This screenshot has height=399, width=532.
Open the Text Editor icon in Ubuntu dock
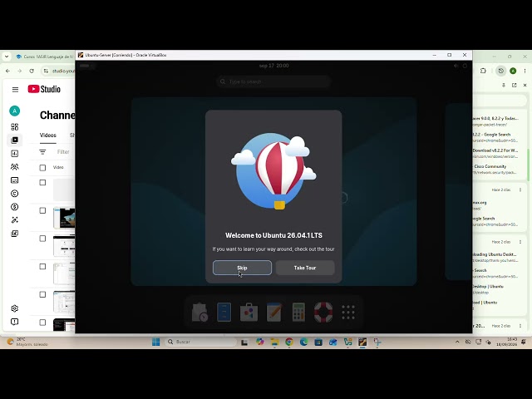click(273, 313)
